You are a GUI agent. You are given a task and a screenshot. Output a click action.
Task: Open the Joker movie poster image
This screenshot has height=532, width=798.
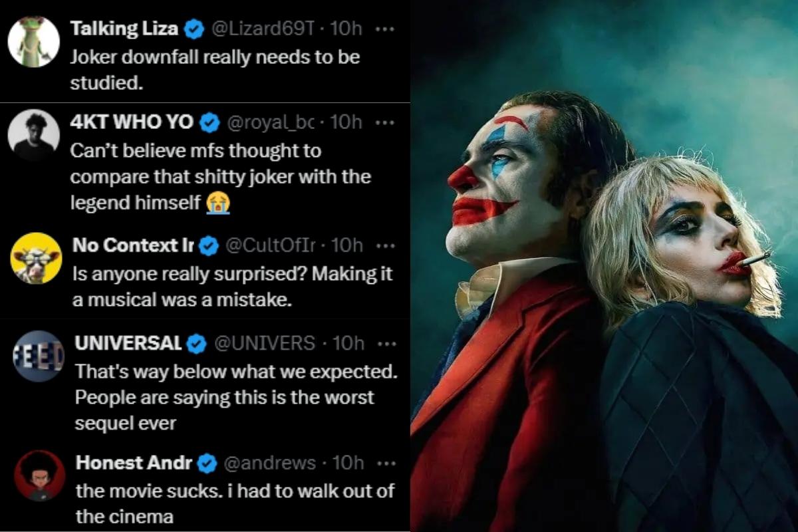[x=604, y=266]
